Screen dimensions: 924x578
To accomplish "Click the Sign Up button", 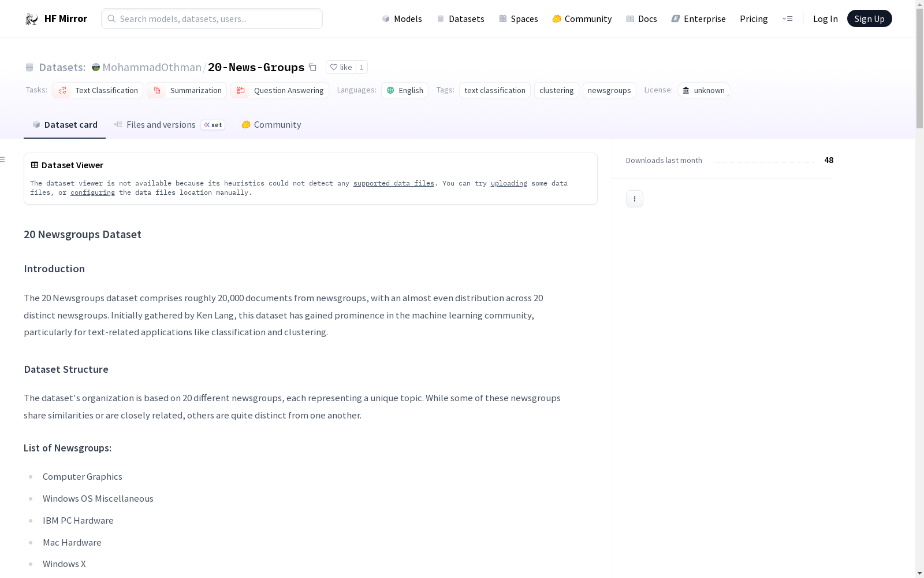I will [870, 18].
